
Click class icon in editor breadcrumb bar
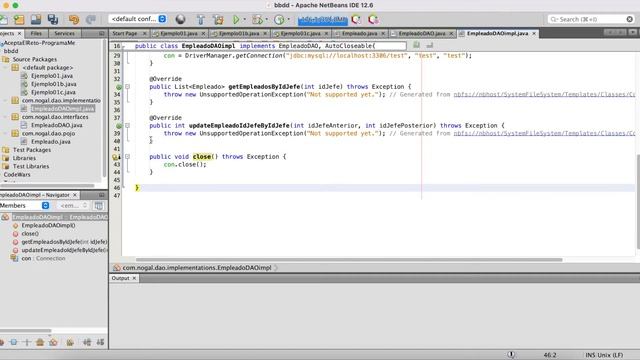tap(117, 268)
